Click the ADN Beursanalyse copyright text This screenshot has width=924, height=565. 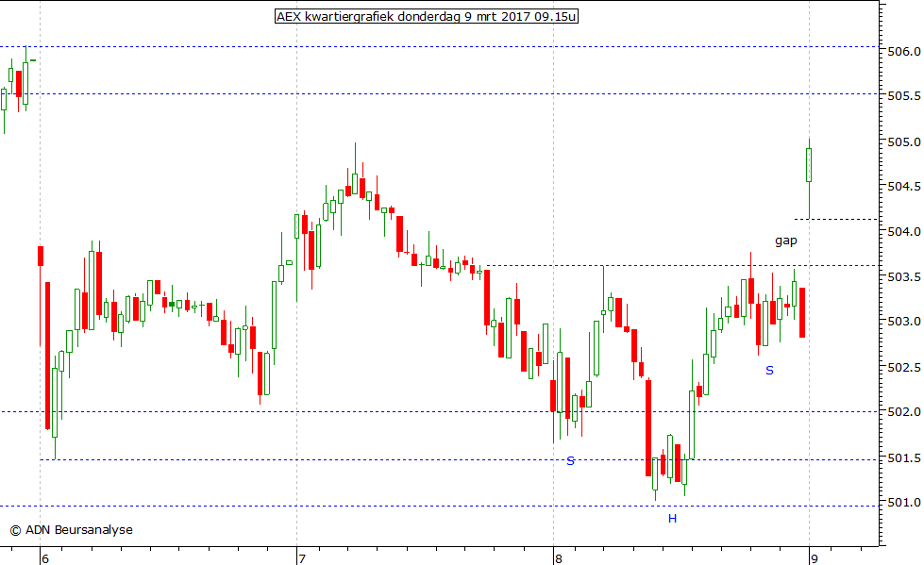tap(72, 530)
